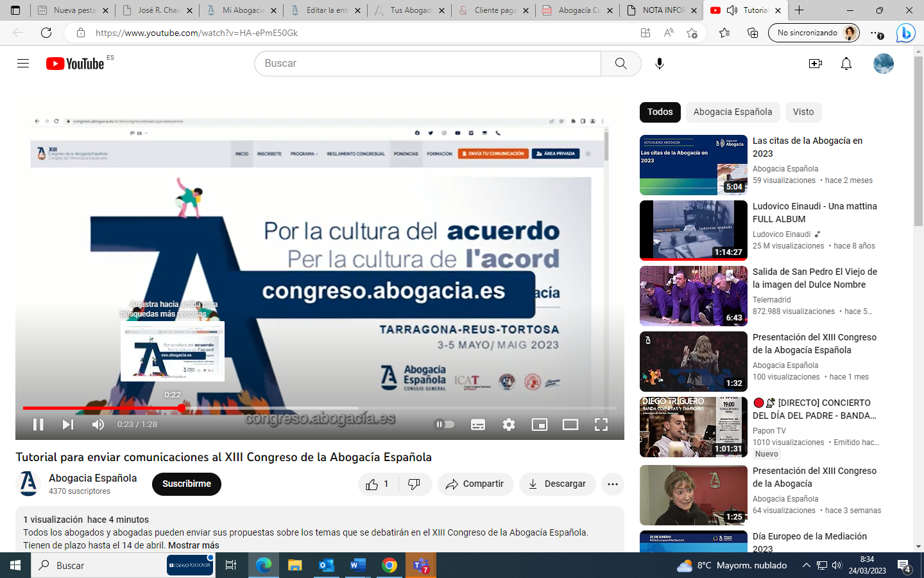Share the video with Compartir
Screen dimensions: 924x578
[x=475, y=484]
